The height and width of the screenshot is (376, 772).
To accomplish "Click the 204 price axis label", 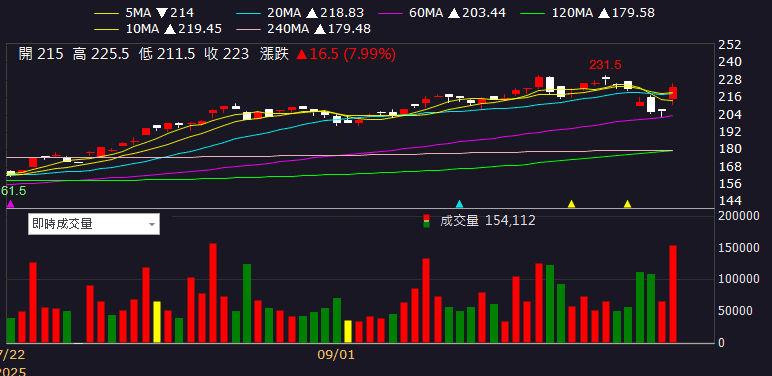I will coord(730,114).
